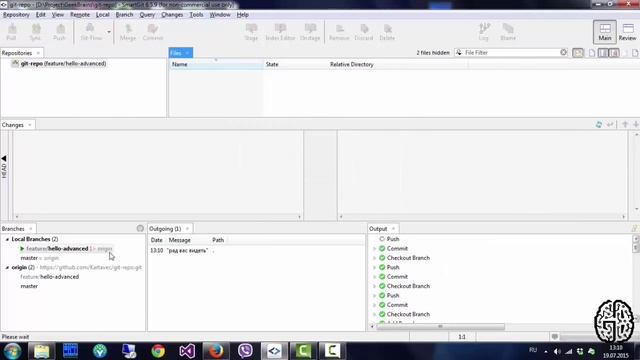Click the Discard toolbar icon
The height and width of the screenshot is (360, 640).
[364, 32]
